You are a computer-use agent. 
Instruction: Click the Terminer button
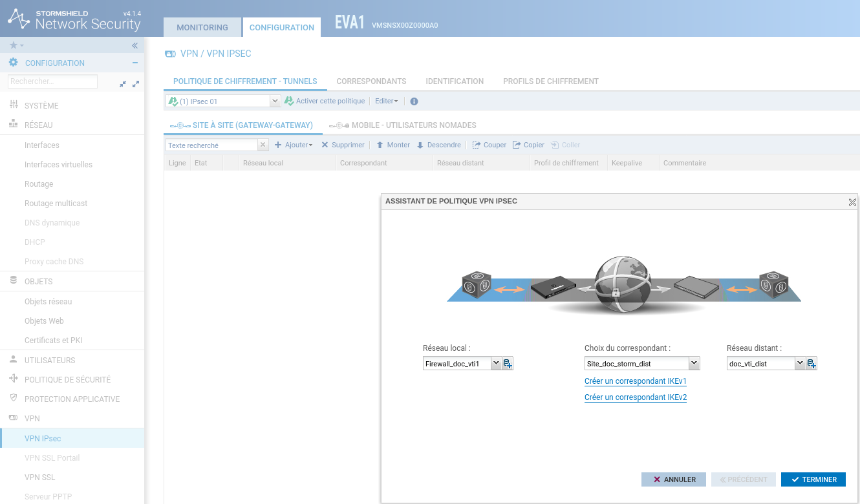[813, 479]
